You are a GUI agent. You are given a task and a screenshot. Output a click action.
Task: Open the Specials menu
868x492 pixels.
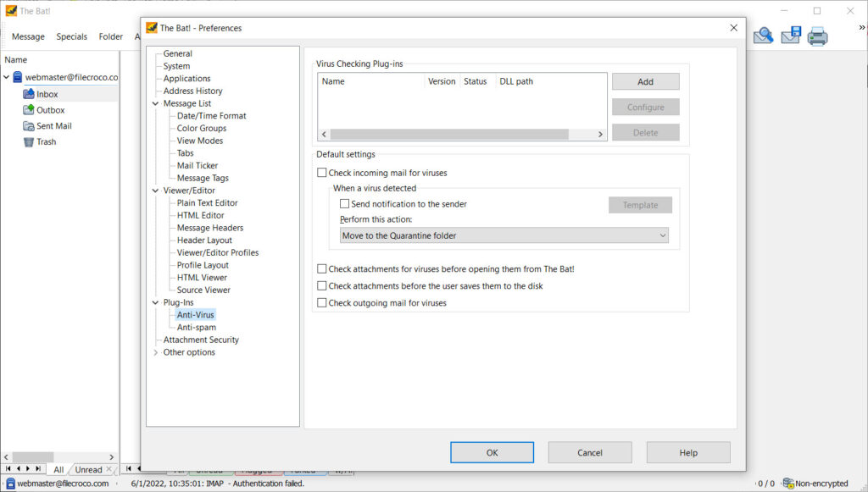[72, 36]
